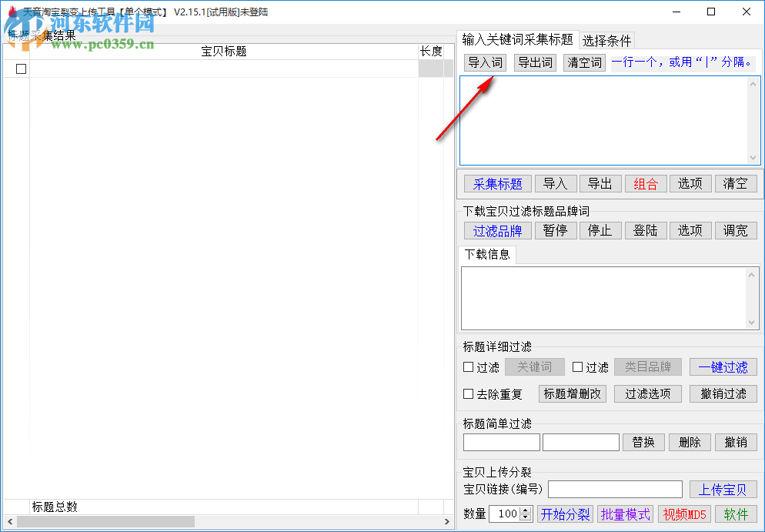Screen dimensions: 765x532
Task: Select the 下载信息 tab
Action: pyautogui.click(x=487, y=254)
